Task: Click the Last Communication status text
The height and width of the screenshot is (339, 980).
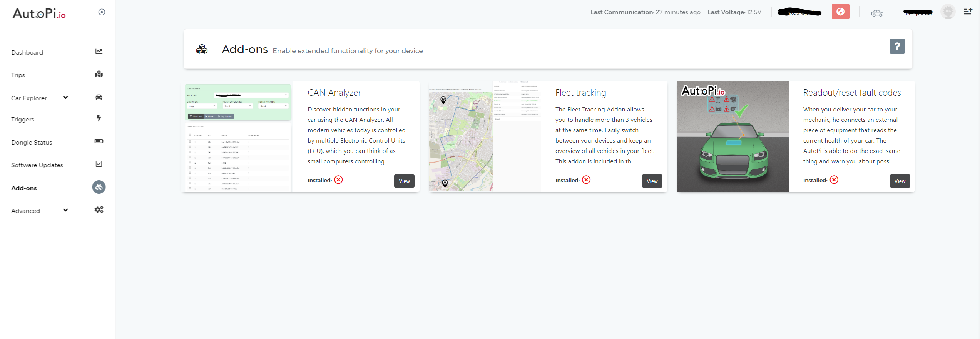Action: pos(646,12)
